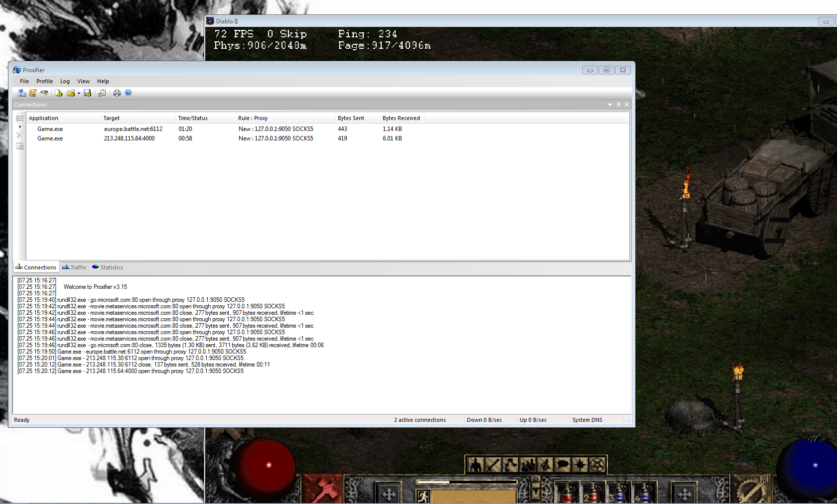Screen dimensions: 837x504
Task: Open Proxification Rules toolbar icon
Action: pyautogui.click(x=33, y=93)
